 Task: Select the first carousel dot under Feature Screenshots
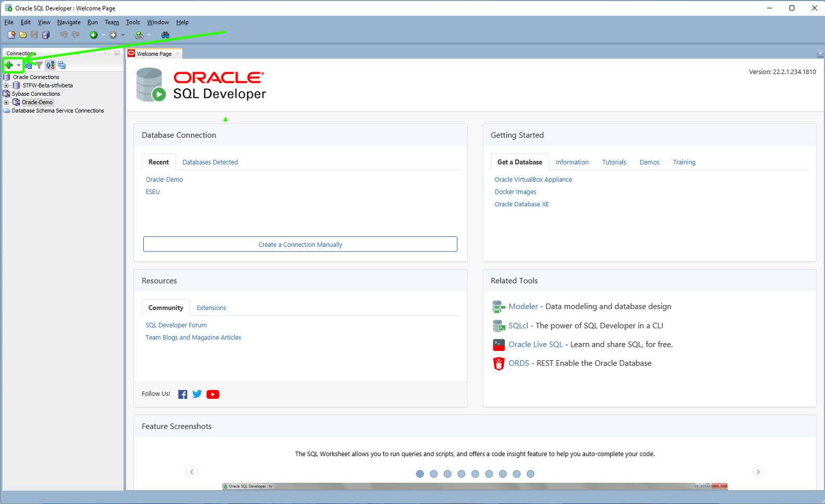coord(420,474)
